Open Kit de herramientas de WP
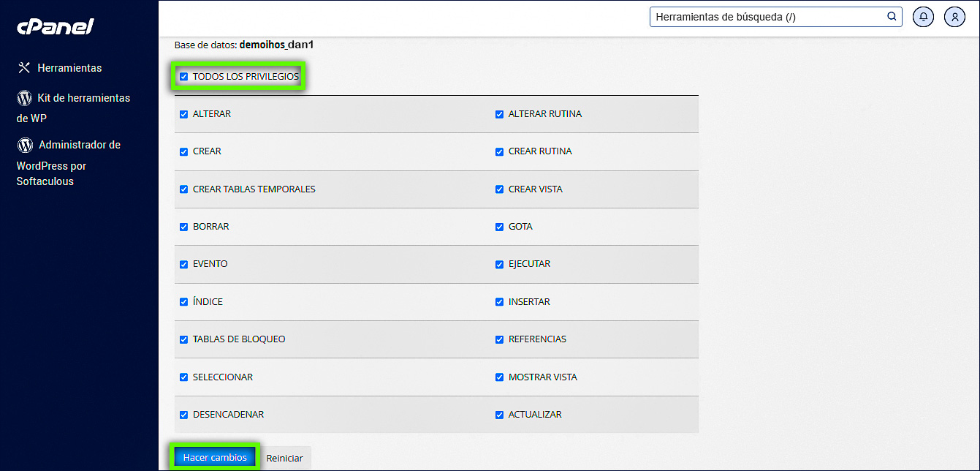This screenshot has height=471, width=980. coord(83,98)
